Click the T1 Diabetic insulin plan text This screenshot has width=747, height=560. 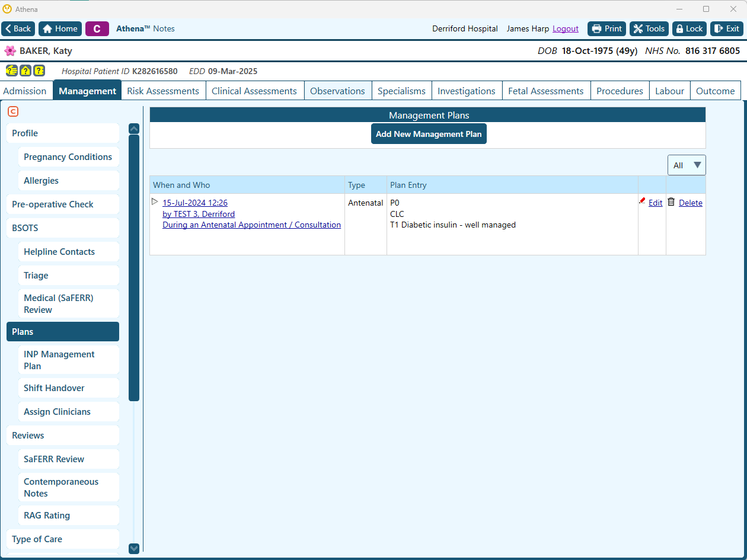point(453,225)
